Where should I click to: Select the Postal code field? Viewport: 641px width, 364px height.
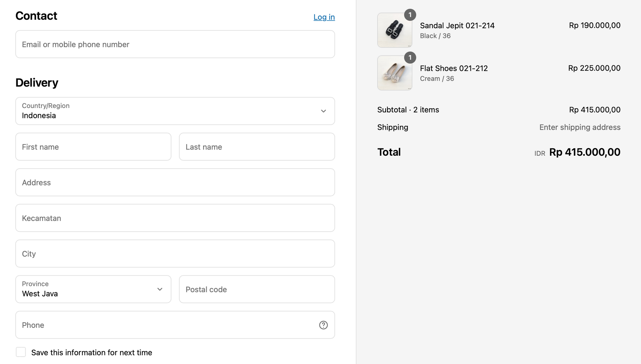tap(257, 289)
